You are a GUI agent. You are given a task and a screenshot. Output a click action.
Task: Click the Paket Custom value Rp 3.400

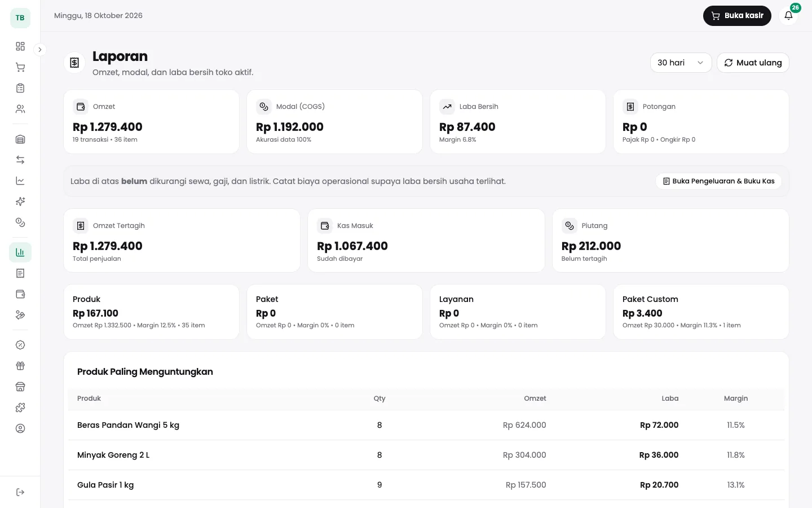click(x=642, y=313)
